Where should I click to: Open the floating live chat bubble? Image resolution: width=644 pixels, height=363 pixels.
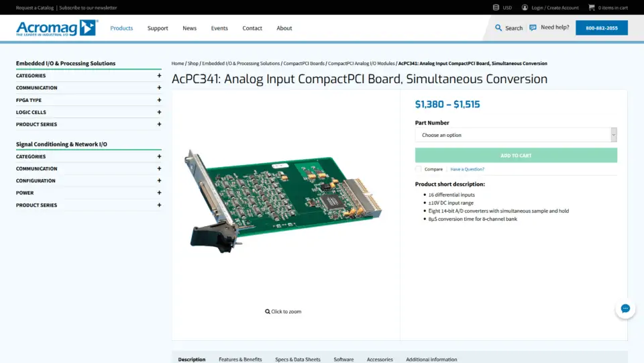(625, 309)
